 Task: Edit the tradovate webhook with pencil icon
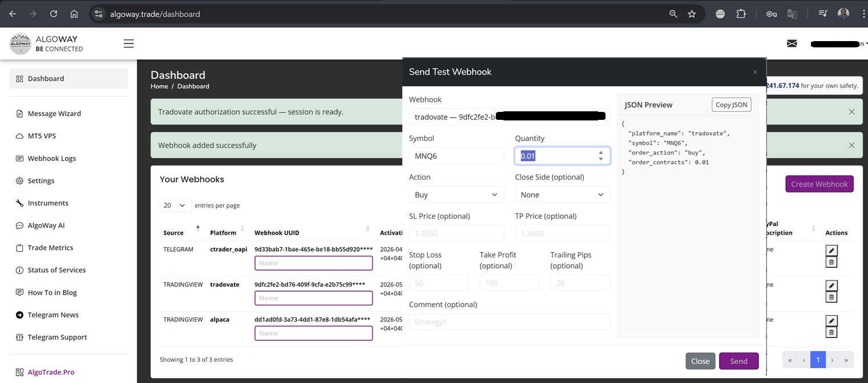click(831, 285)
